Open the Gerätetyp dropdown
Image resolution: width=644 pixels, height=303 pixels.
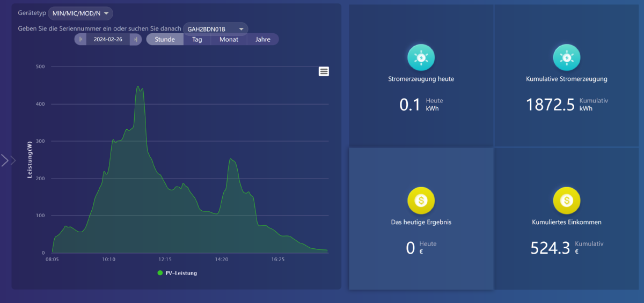pyautogui.click(x=80, y=13)
